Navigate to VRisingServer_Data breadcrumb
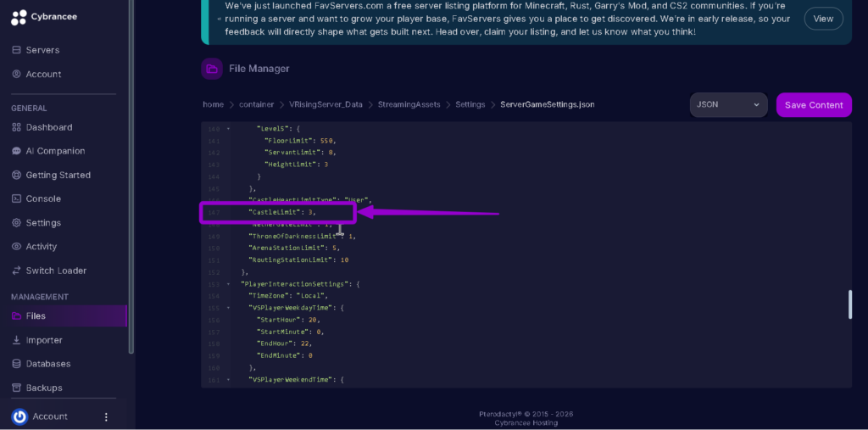This screenshot has width=868, height=430. tap(326, 104)
